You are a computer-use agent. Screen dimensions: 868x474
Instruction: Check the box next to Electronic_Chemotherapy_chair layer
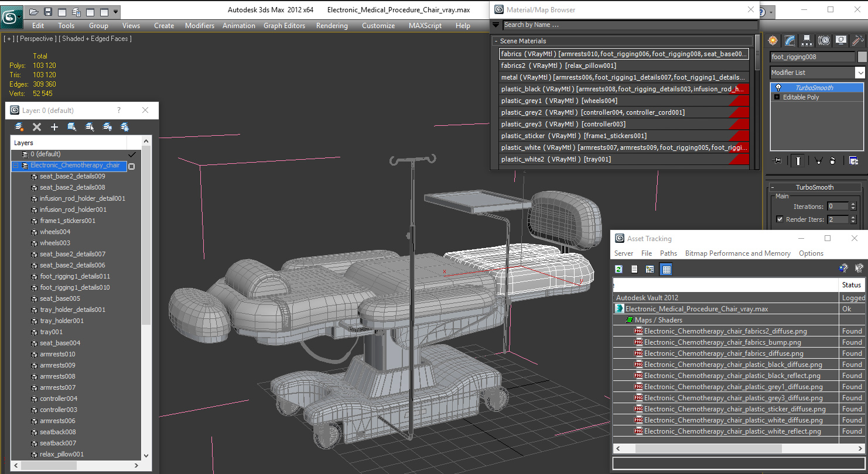pos(131,166)
